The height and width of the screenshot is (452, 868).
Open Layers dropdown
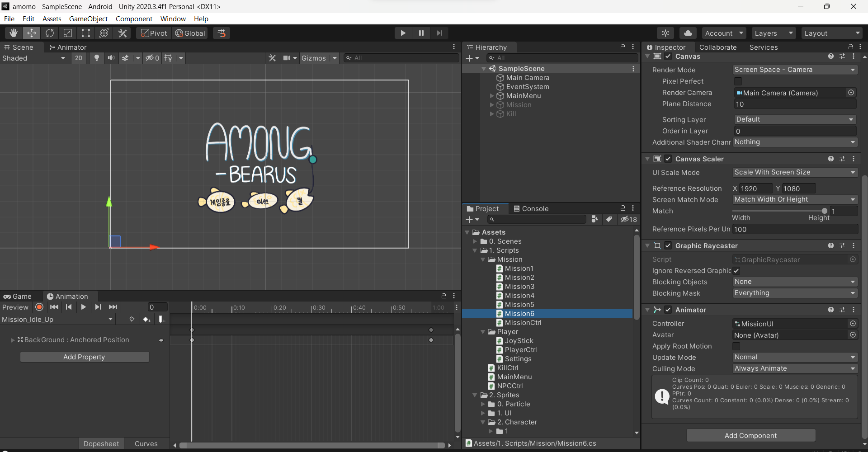774,33
